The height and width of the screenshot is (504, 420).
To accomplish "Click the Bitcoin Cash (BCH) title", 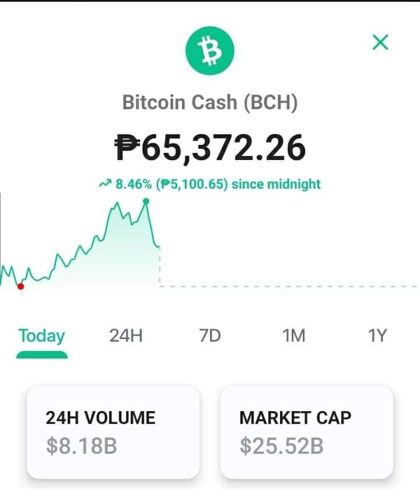I will coord(210,102).
